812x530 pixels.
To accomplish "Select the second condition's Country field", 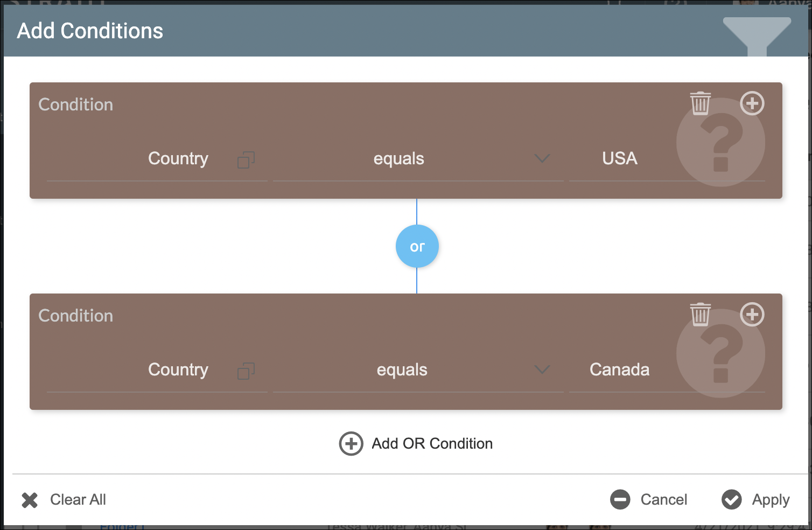I will pyautogui.click(x=178, y=370).
